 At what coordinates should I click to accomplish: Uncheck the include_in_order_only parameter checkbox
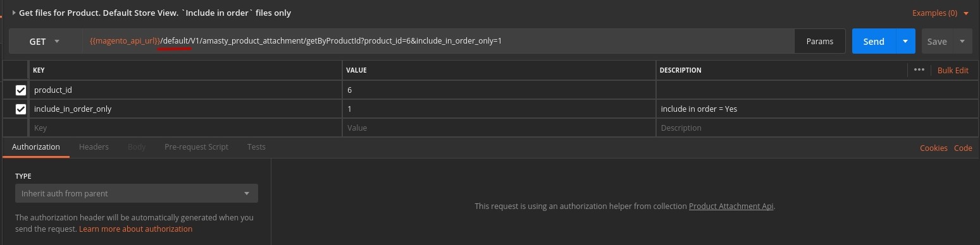point(21,109)
